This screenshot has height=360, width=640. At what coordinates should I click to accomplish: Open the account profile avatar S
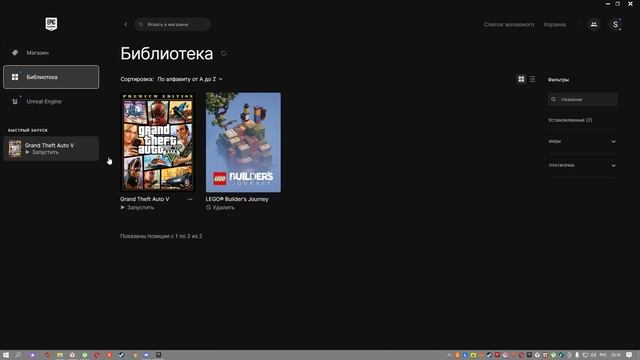tap(615, 24)
